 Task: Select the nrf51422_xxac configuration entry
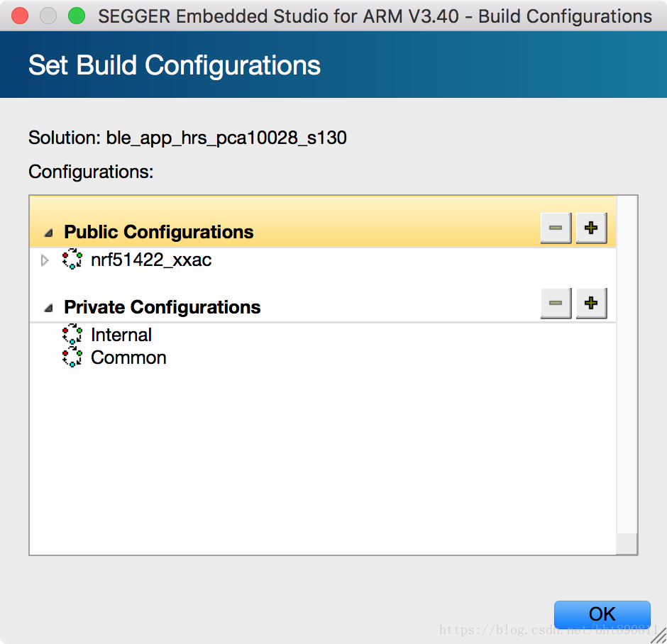coord(151,260)
